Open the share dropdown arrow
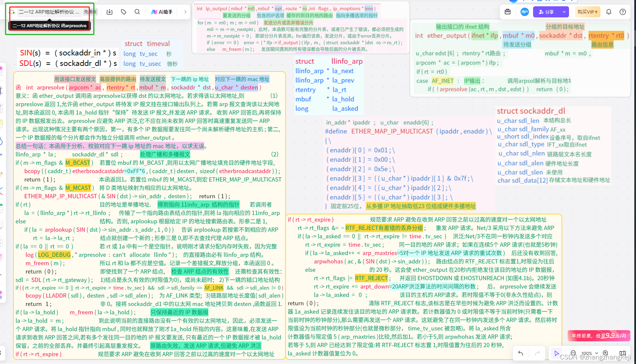 pyautogui.click(x=564, y=12)
